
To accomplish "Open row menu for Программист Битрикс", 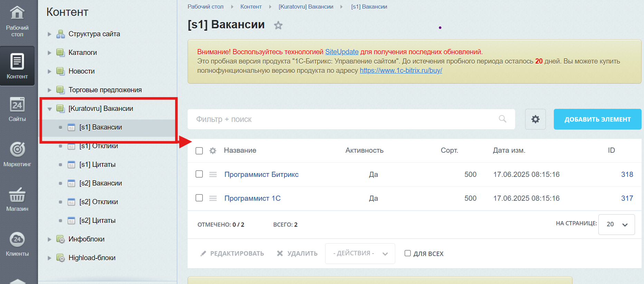I will point(213,174).
